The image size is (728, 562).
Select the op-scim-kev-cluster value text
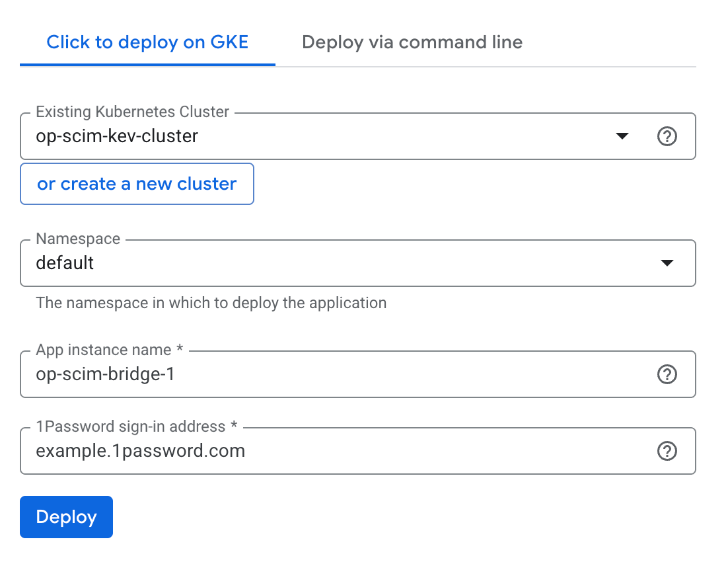117,136
